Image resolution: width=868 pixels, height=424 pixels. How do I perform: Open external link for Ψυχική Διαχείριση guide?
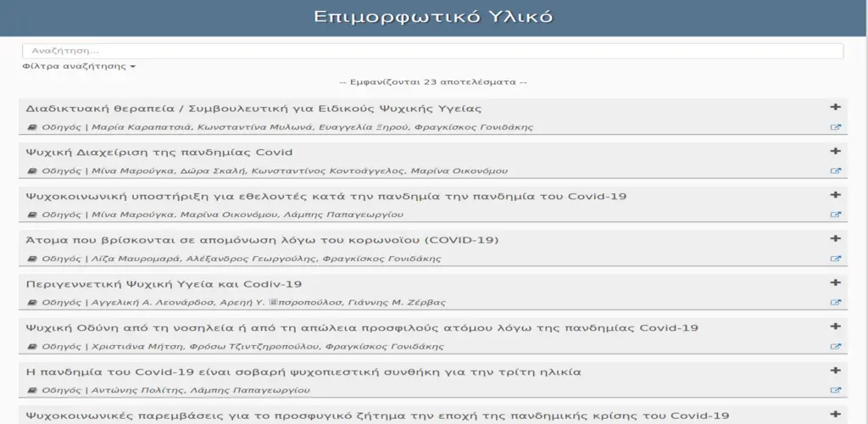835,171
